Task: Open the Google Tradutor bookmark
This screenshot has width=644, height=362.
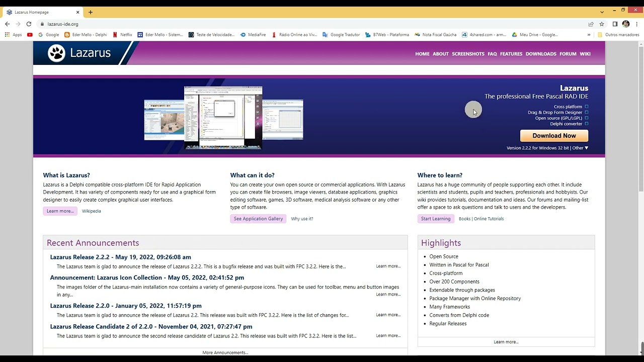Action: (341, 35)
